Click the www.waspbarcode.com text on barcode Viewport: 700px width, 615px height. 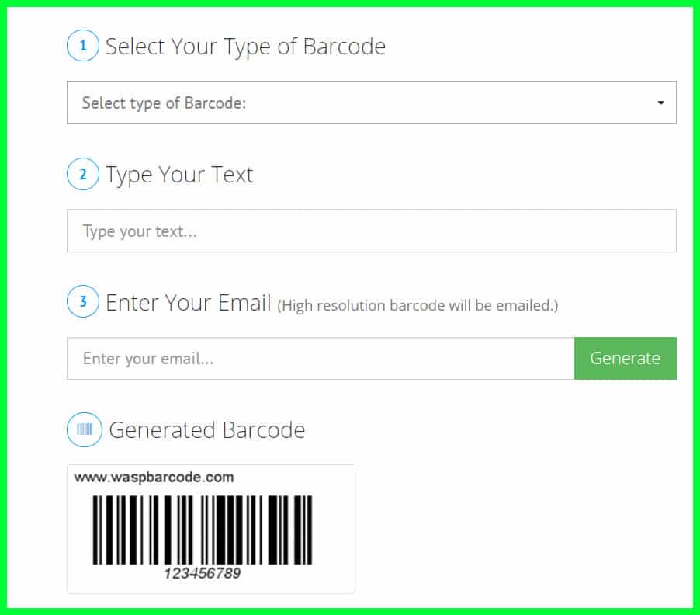point(154,477)
